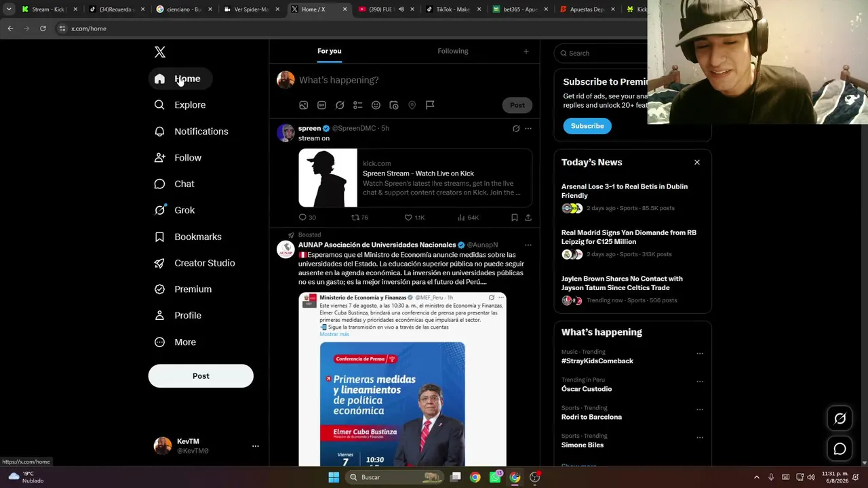Open Grok from the sidebar

[175, 210]
